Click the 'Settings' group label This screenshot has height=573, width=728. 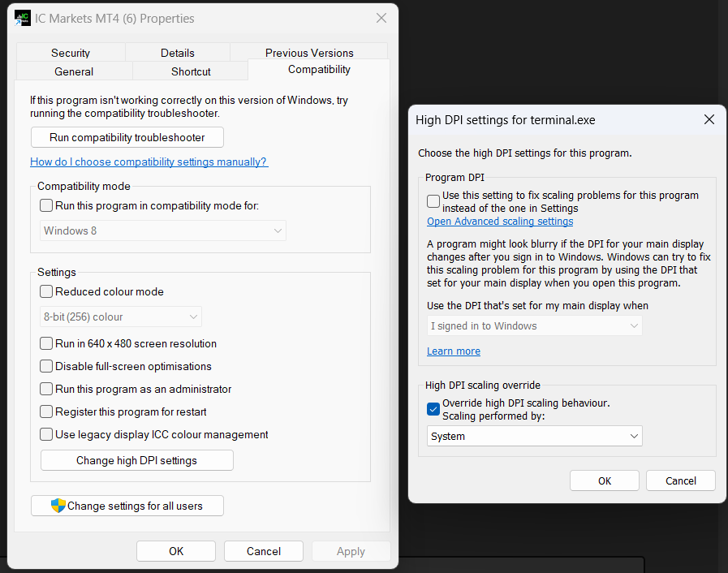57,272
